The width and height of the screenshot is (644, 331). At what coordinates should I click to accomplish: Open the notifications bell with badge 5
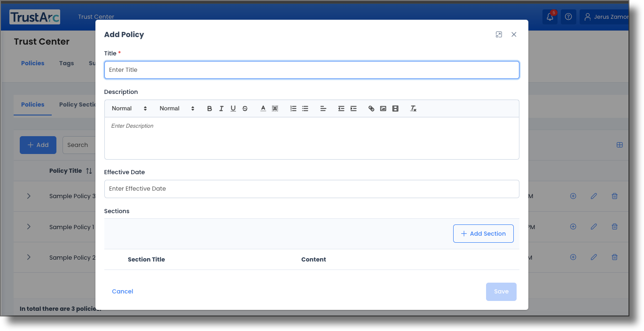[x=550, y=16]
